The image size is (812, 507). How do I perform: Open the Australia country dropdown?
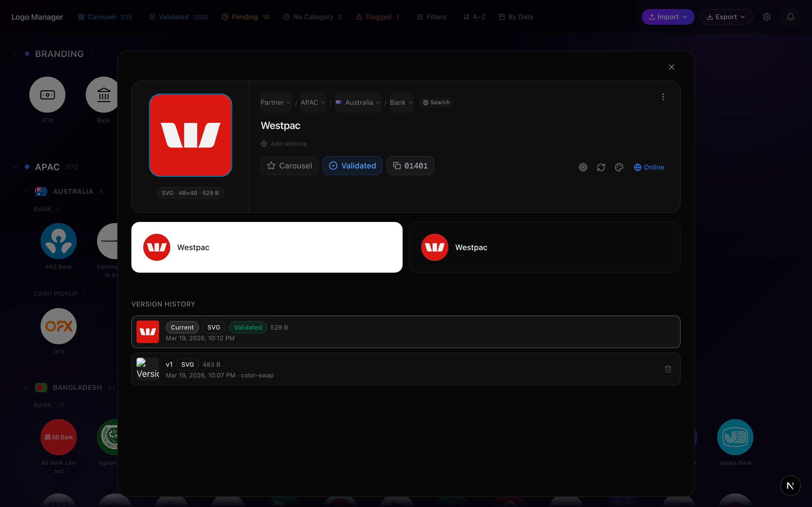point(358,103)
